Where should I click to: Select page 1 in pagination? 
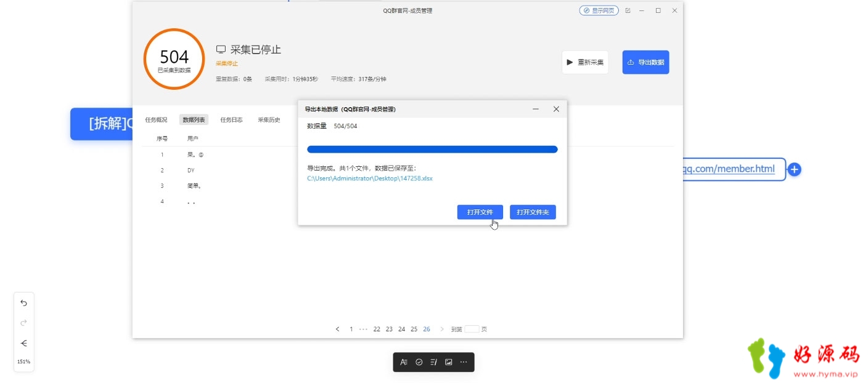(351, 329)
